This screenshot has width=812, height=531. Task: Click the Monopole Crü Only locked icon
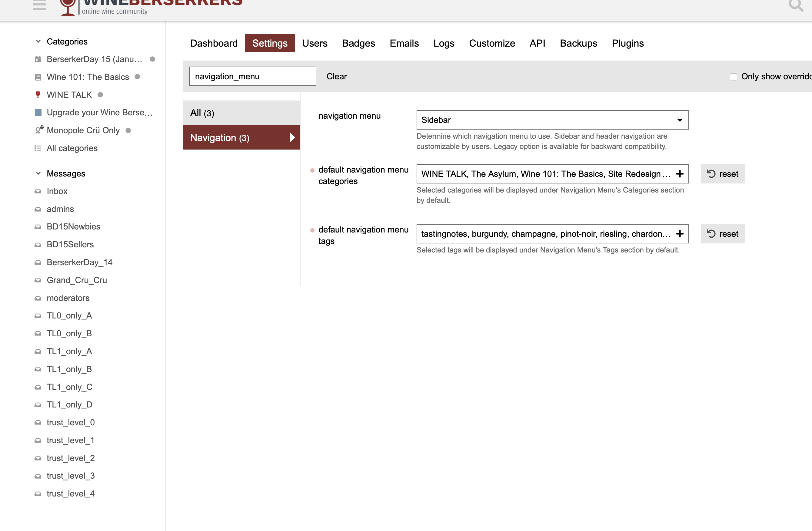(x=39, y=130)
